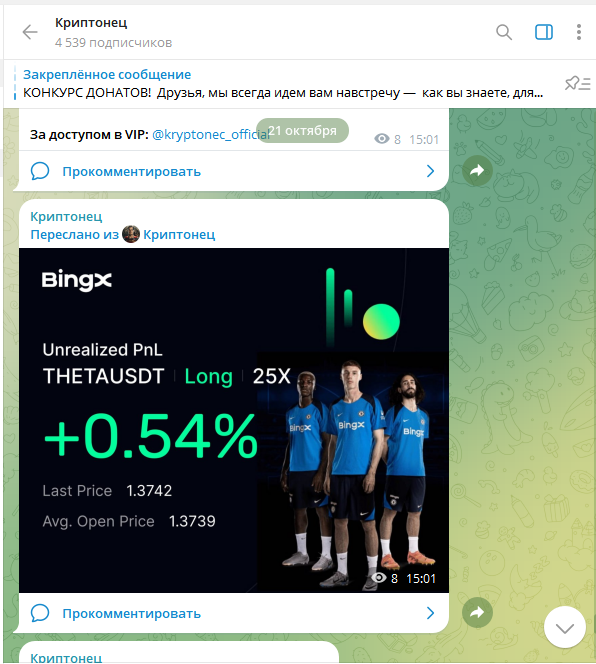Open the three-dot channel menu
This screenshot has height=664, width=596.
[579, 32]
